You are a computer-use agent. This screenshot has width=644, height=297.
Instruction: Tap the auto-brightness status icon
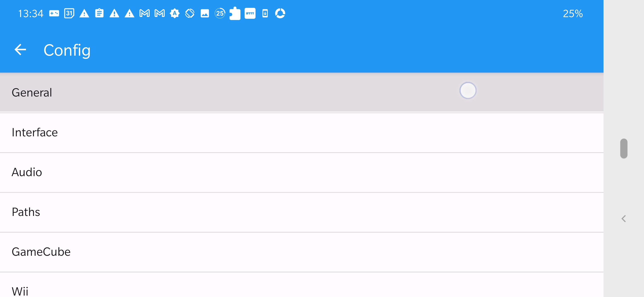[x=174, y=13]
